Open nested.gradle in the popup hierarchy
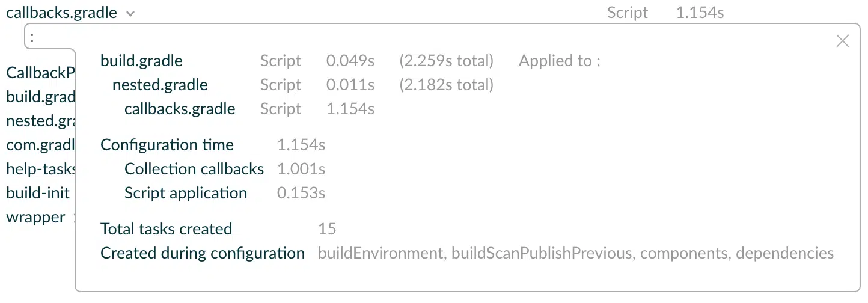Image resolution: width=868 pixels, height=303 pixels. pyautogui.click(x=160, y=85)
